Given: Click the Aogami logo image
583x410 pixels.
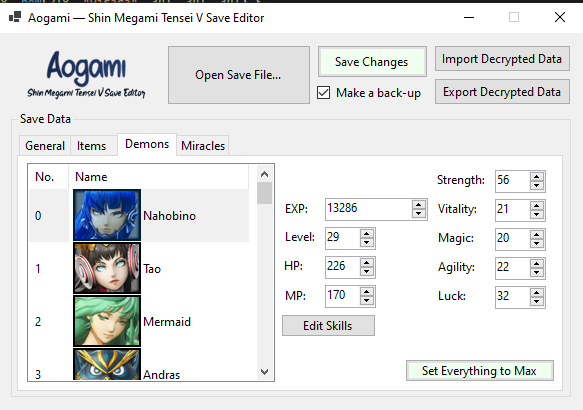Looking at the screenshot, I should [x=86, y=74].
